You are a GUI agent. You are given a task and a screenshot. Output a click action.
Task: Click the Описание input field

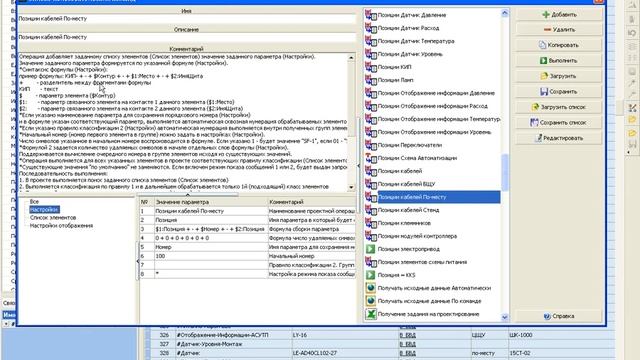coord(187,38)
